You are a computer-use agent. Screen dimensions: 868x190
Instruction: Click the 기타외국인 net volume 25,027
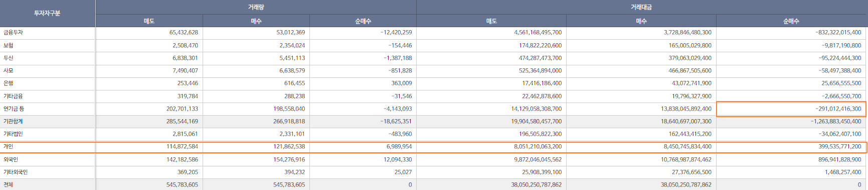pyautogui.click(x=403, y=172)
